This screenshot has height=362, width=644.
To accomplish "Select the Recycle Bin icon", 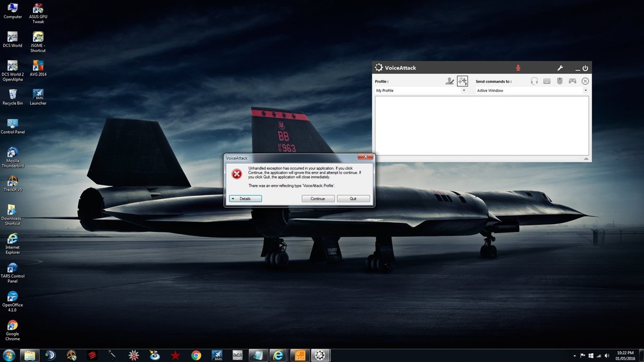I will [12, 97].
